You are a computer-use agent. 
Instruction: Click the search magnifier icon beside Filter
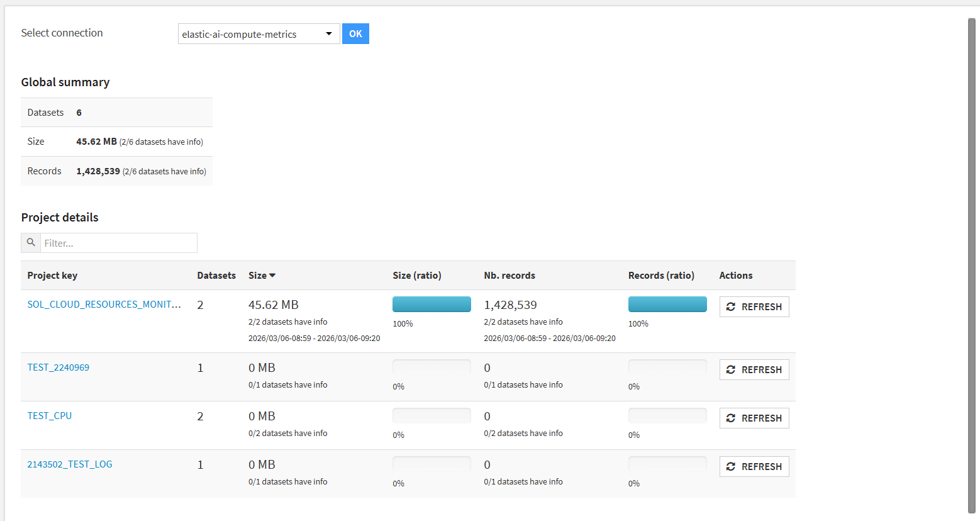coord(31,243)
